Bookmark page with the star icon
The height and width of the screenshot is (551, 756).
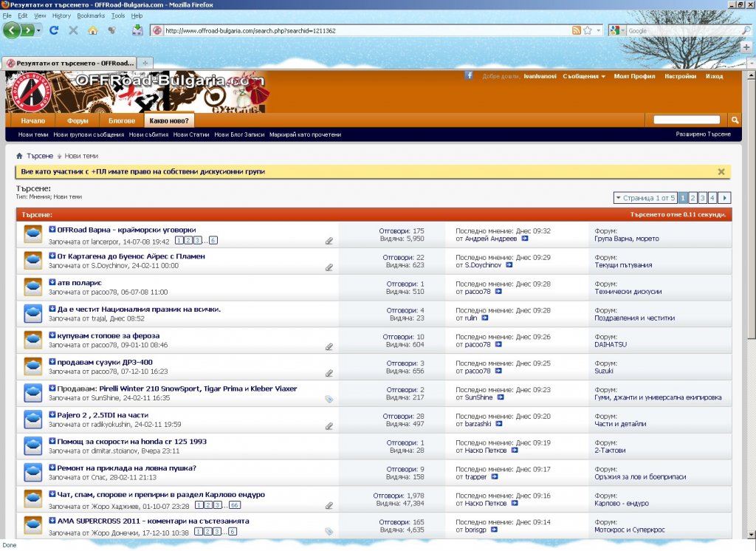[x=588, y=30]
